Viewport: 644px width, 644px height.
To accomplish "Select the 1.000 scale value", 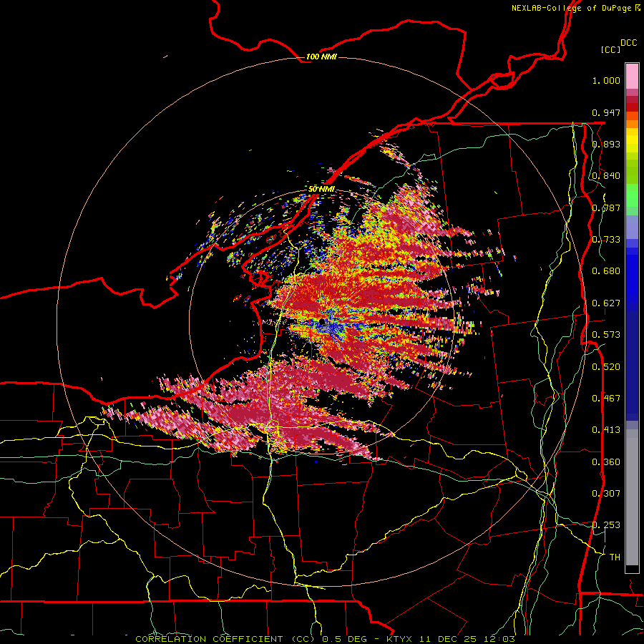I will [x=606, y=80].
